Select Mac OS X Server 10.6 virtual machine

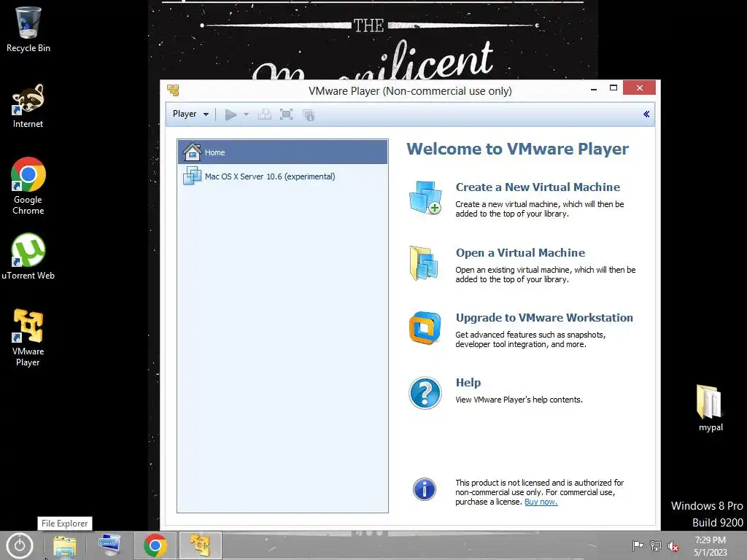click(282, 176)
